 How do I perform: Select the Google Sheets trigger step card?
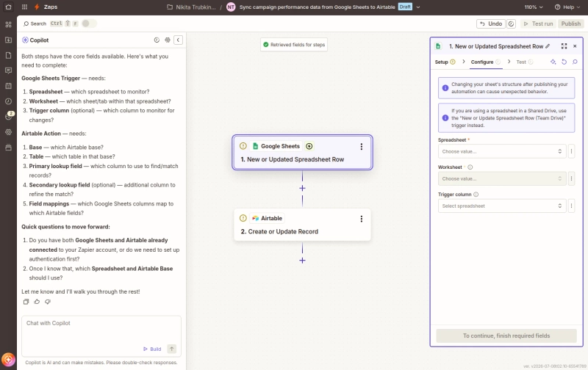click(x=302, y=153)
